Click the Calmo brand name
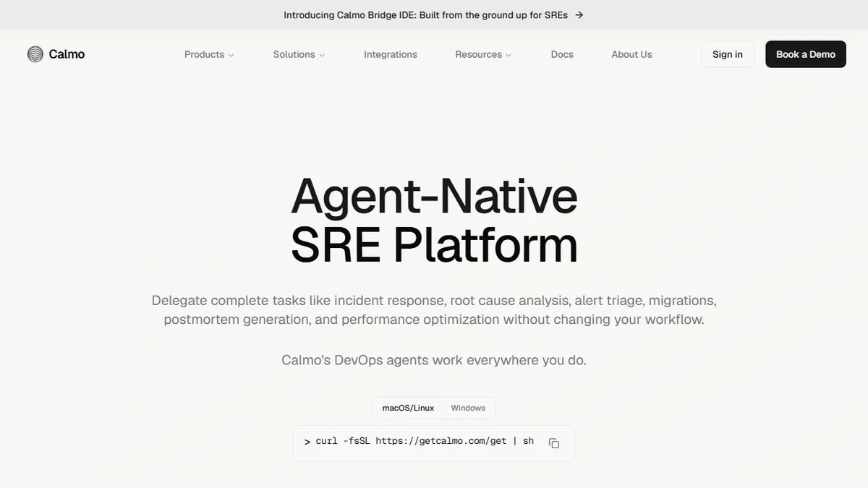The image size is (868, 488). coord(67,54)
